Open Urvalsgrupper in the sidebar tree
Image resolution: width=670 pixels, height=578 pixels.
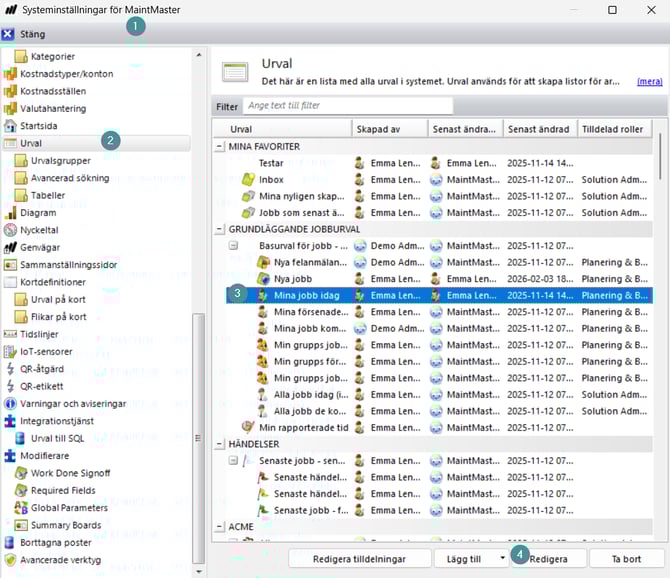point(60,160)
